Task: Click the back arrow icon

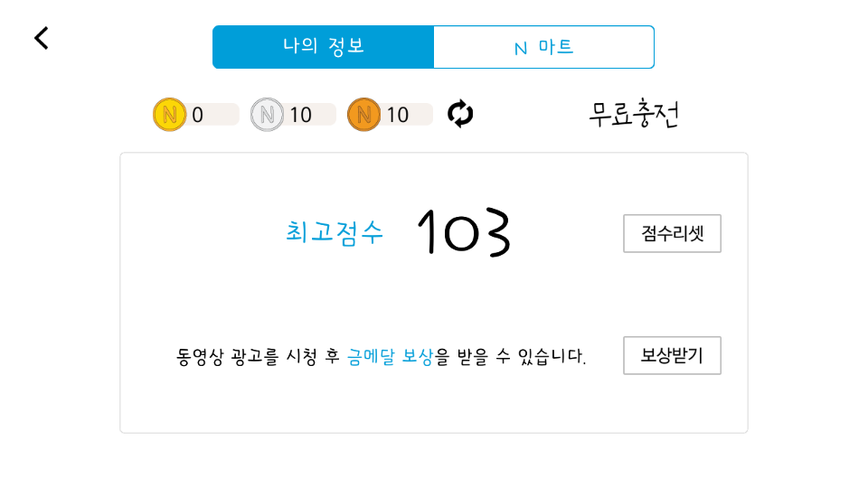Action: pyautogui.click(x=41, y=38)
